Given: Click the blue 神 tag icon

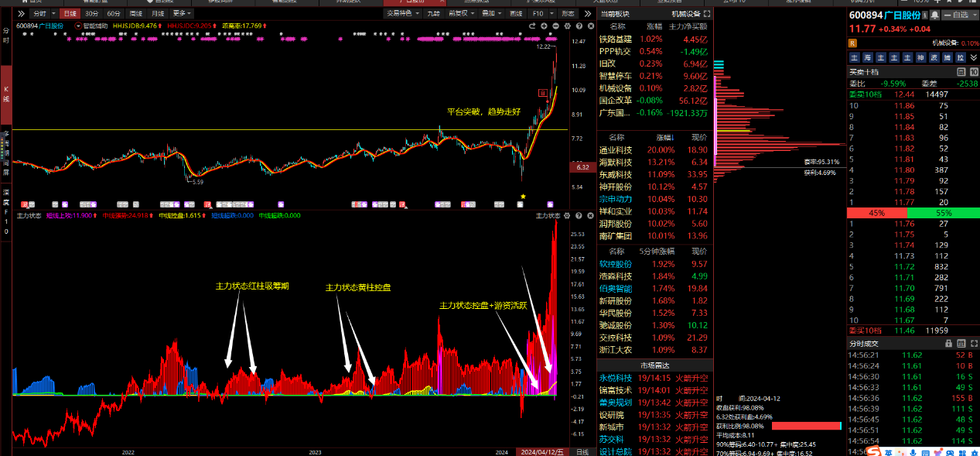Looking at the screenshot, I should point(920,57).
